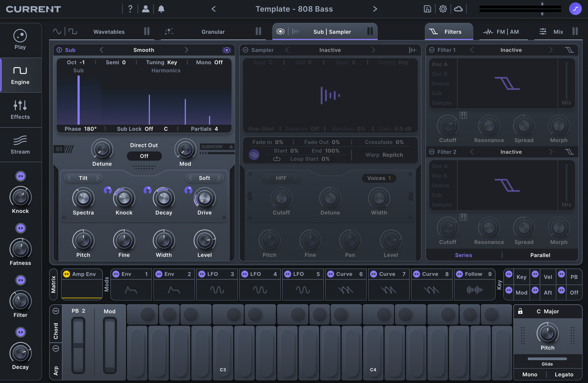Click the user account icon
Screen dimensions: 588x383
[x=146, y=9]
